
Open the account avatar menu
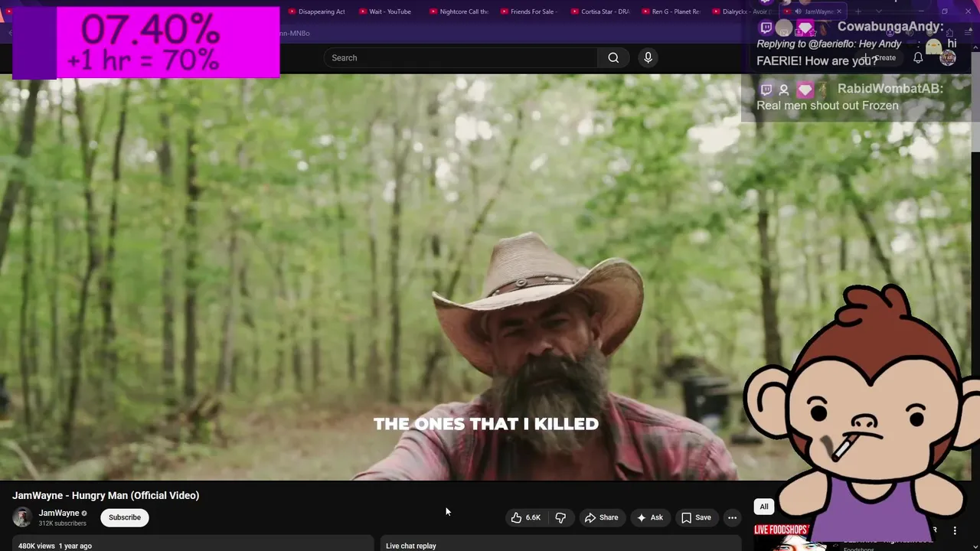pyautogui.click(x=948, y=57)
